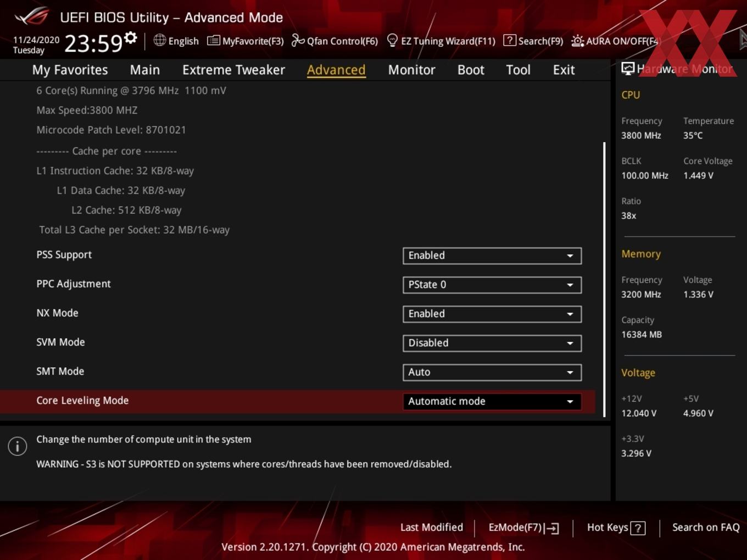Switch to My Favorites tab

tap(70, 70)
